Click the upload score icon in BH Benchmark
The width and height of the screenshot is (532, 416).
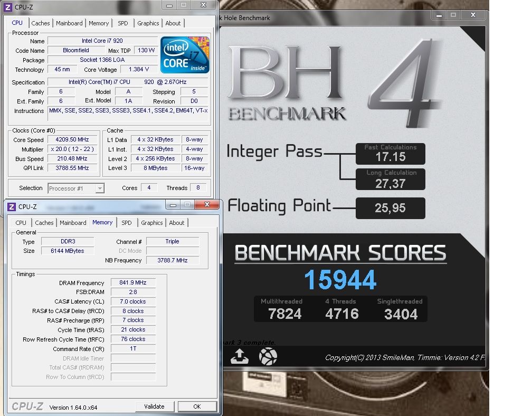(239, 357)
